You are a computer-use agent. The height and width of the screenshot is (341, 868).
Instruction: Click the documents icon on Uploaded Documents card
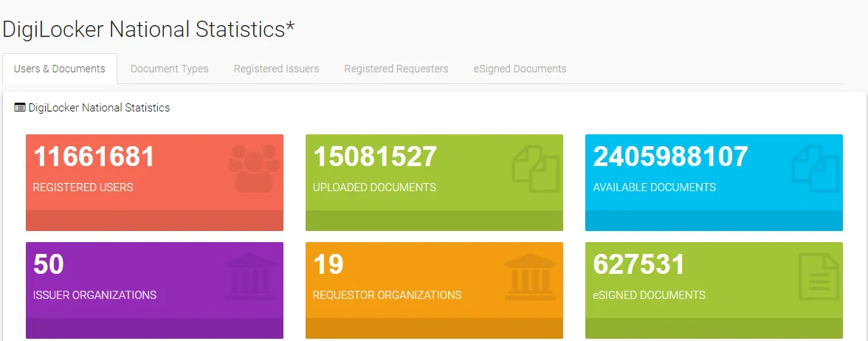[535, 169]
